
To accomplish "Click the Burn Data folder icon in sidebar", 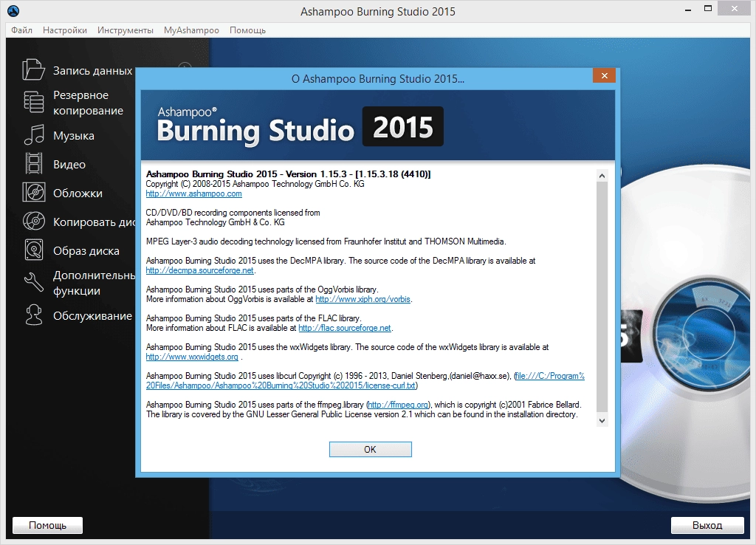I will click(x=33, y=69).
